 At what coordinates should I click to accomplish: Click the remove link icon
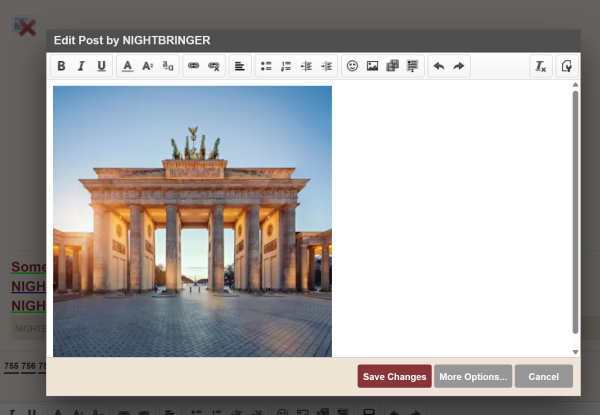tap(214, 66)
